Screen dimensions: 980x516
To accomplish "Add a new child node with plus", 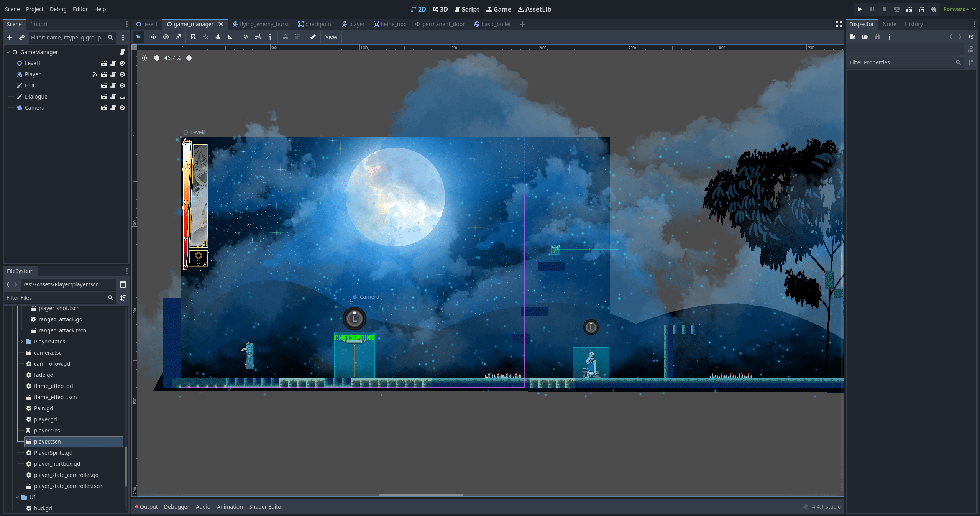I will tap(10, 38).
